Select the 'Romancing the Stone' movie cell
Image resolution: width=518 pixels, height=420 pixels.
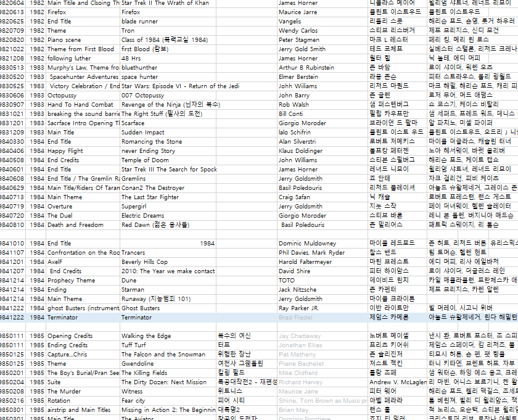168,142
